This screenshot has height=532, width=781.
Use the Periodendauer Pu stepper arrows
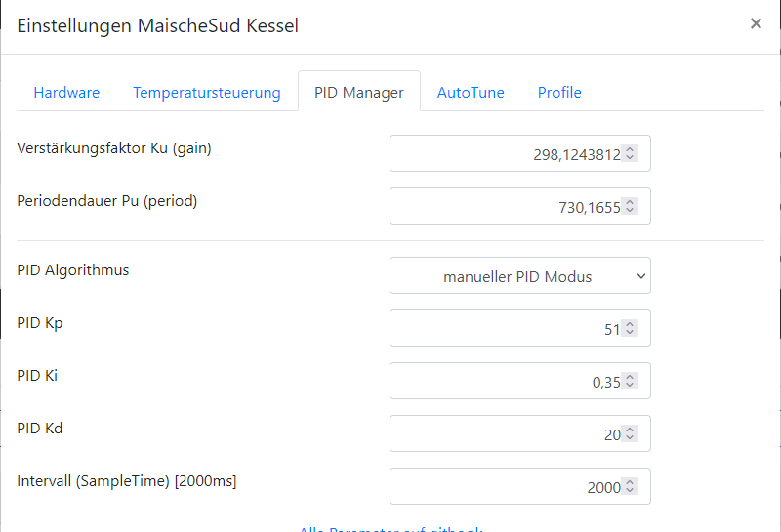click(631, 207)
